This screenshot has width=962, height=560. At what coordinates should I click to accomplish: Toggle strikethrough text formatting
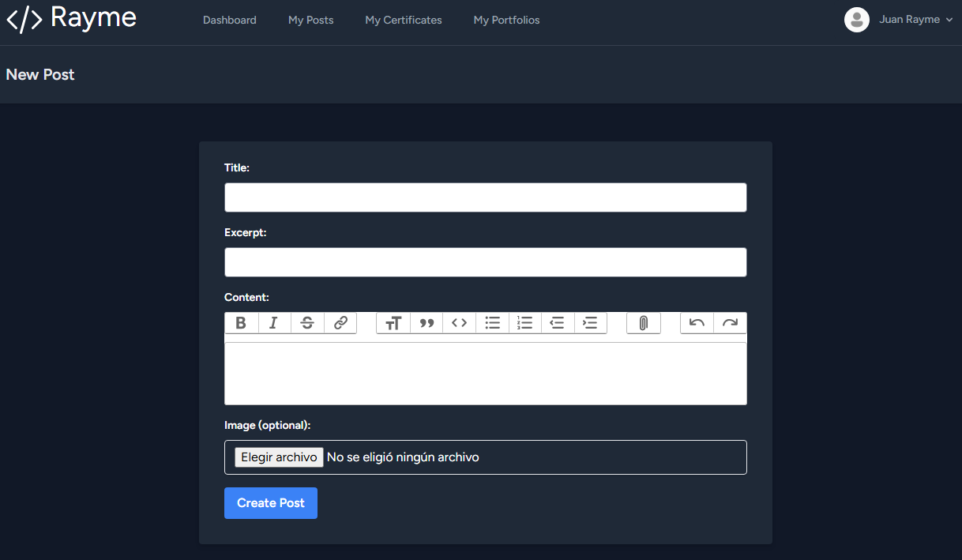[x=307, y=323]
